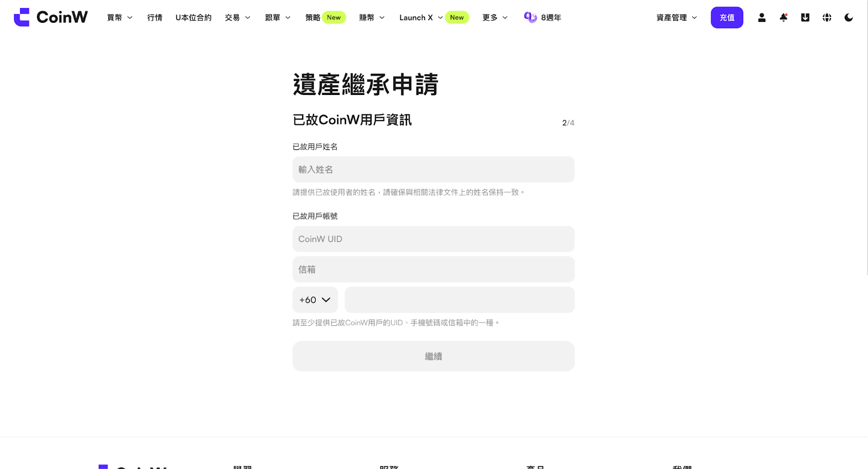Click the New badge beside Launch X
The height and width of the screenshot is (469, 868).
[x=457, y=17]
